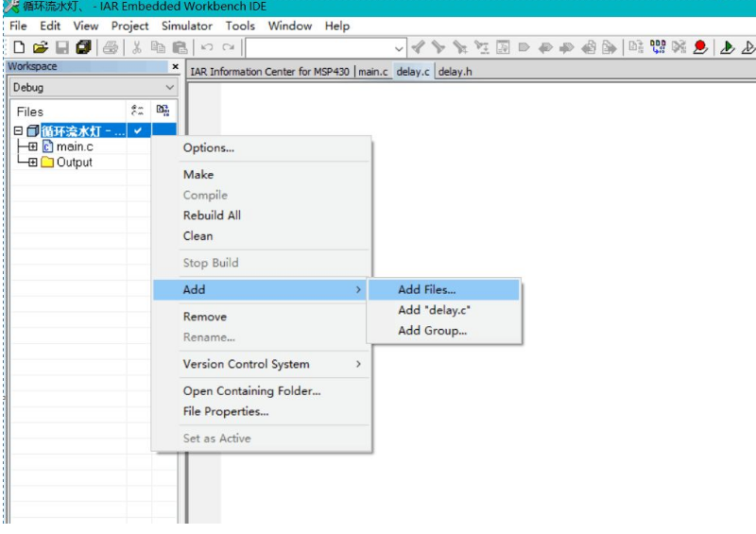This screenshot has width=756, height=534.
Task: Choose Rebuild All from context menu
Action: coord(262,215)
